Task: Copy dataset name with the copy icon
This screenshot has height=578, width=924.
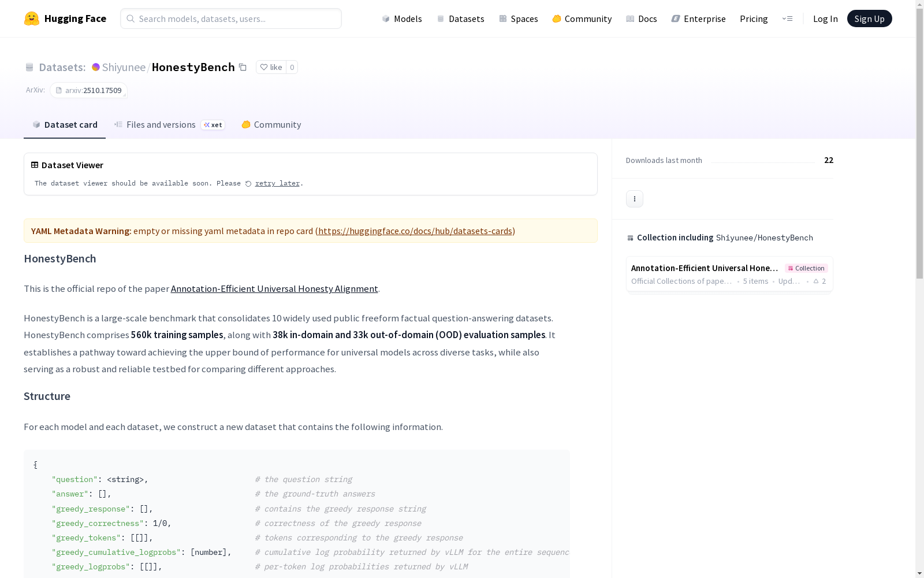Action: coord(243,67)
